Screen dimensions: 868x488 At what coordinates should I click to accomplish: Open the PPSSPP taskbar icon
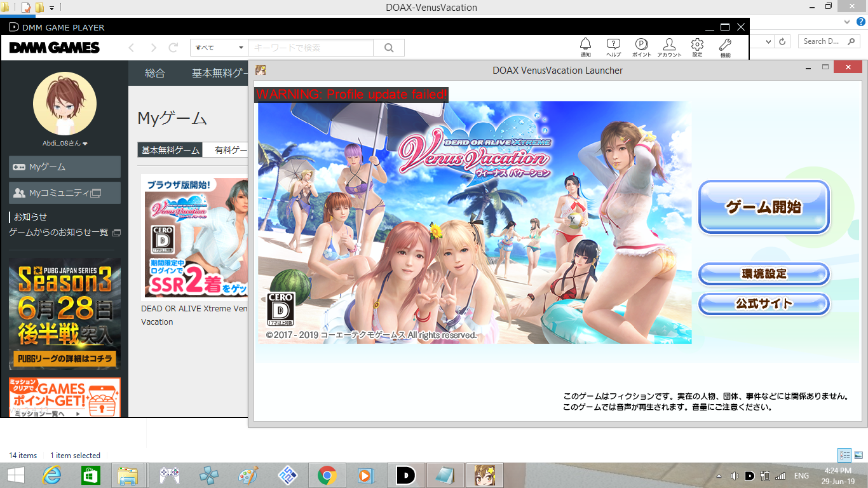(208, 475)
